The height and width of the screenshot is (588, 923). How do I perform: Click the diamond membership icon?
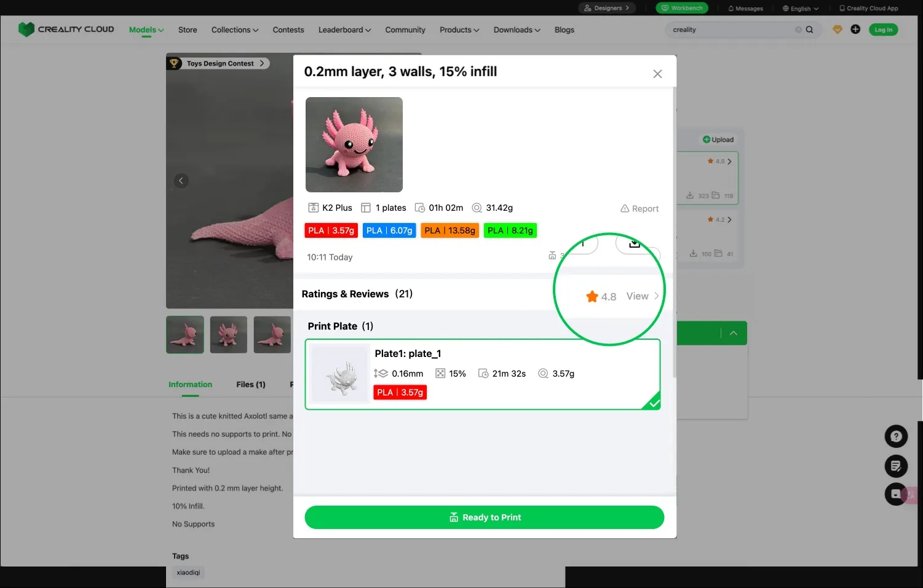837,29
